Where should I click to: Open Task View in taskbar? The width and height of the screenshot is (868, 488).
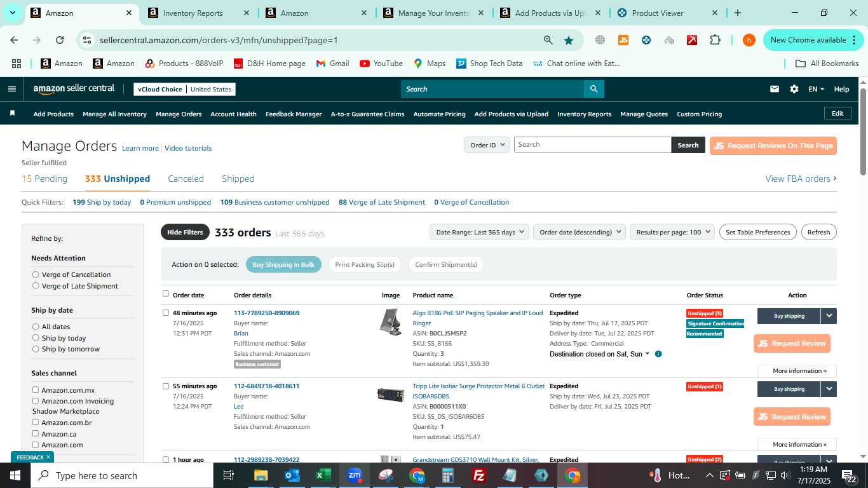[x=229, y=475]
